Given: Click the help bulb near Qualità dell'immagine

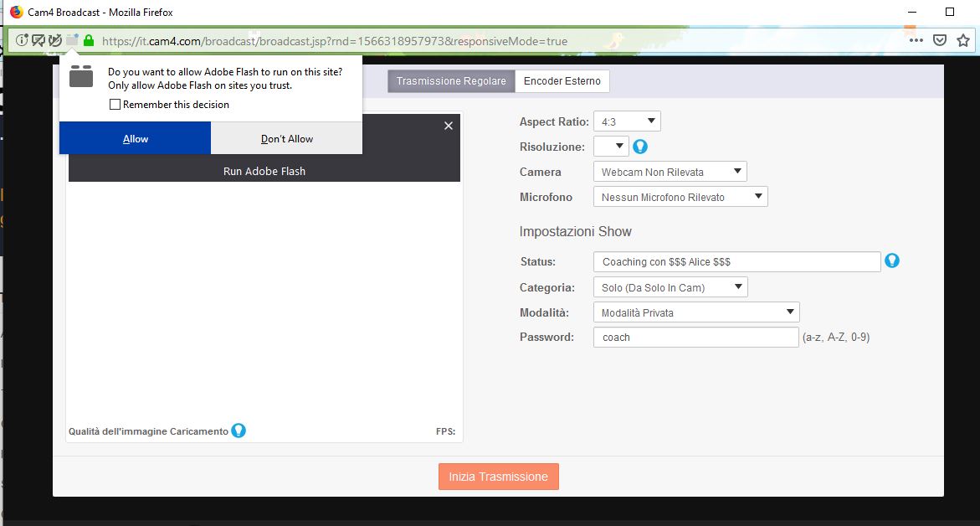Looking at the screenshot, I should pyautogui.click(x=239, y=431).
